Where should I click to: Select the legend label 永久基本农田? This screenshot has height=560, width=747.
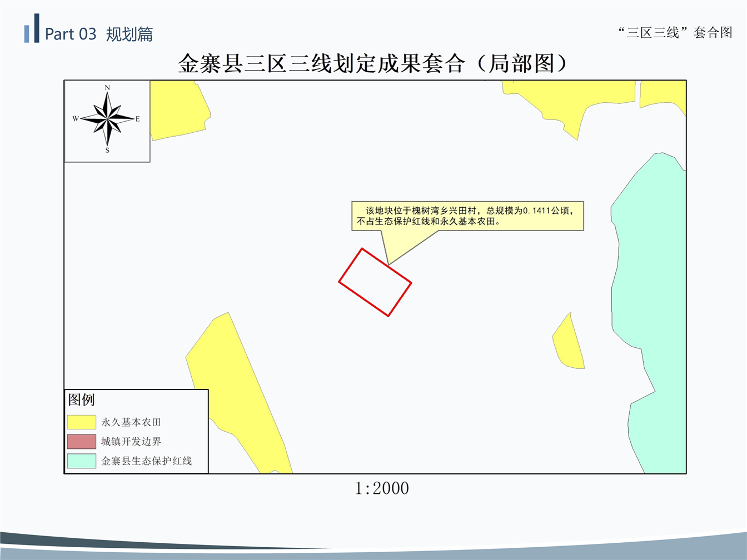[x=131, y=422]
